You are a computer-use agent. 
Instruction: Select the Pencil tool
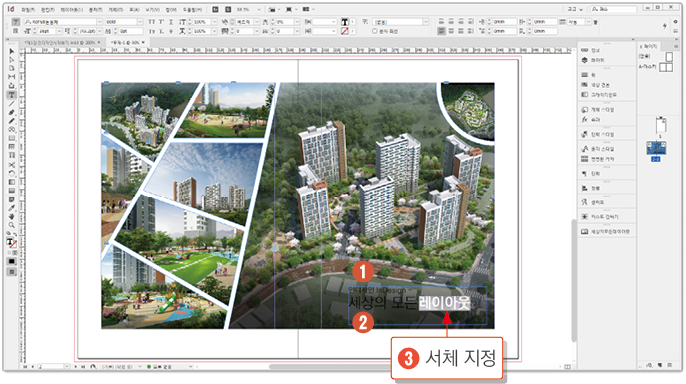12,121
